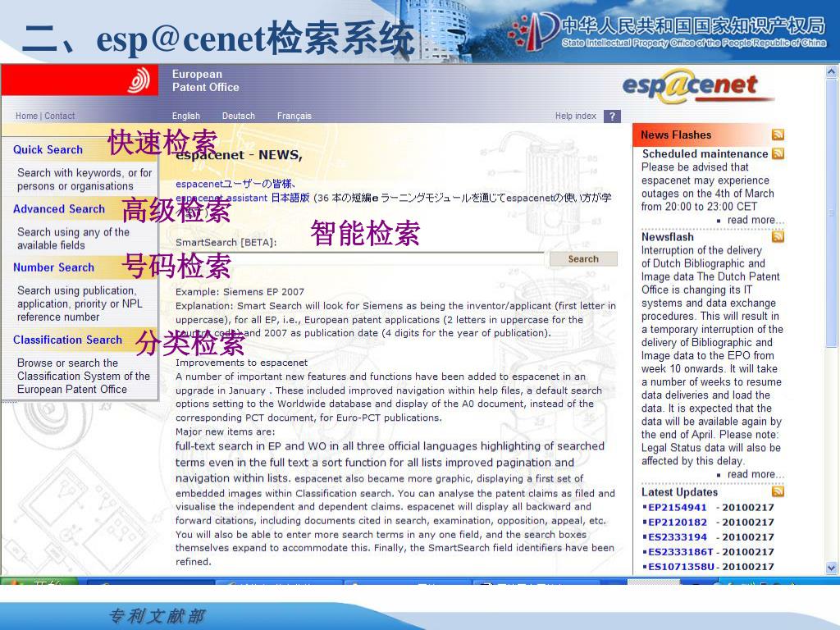
Task: Click the Latest Updates RSS icon
Action: pos(778,491)
